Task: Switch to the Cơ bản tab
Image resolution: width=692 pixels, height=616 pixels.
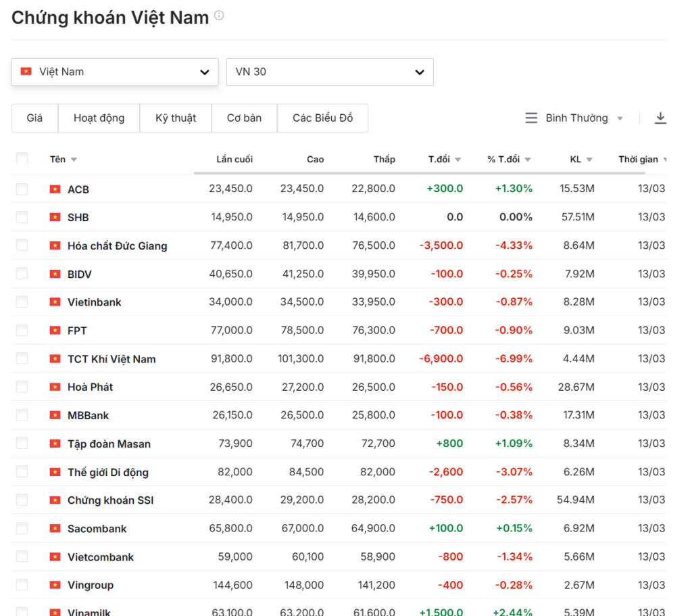Action: (244, 118)
